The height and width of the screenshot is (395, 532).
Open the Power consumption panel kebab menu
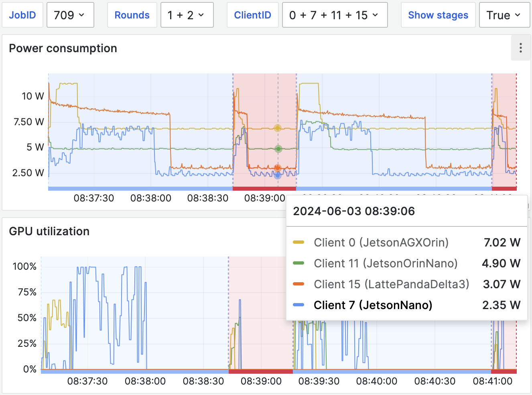click(x=520, y=48)
